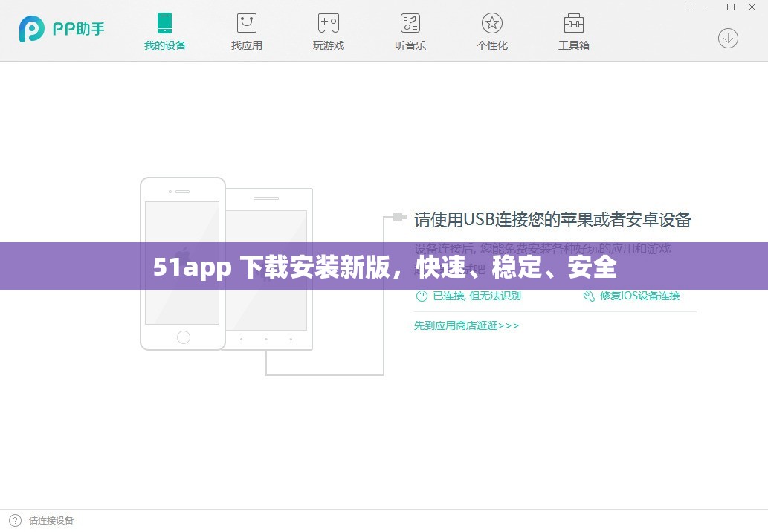Click 已连接,但无法识别 help link
Viewport: 768px width, 532px height.
pyautogui.click(x=477, y=296)
